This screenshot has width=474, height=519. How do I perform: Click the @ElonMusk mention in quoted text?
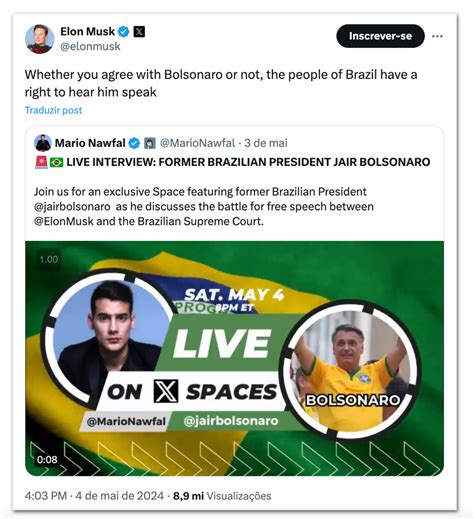(x=64, y=221)
